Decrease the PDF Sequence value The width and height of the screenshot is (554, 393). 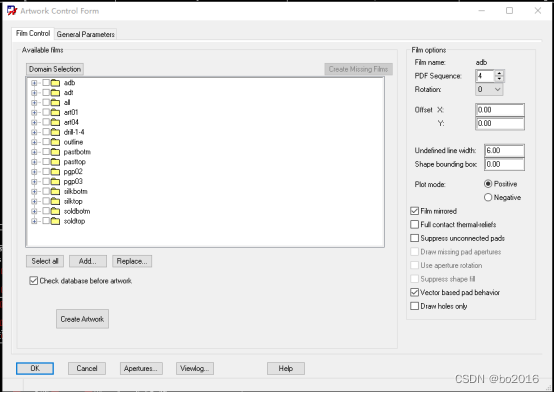tap(499, 79)
